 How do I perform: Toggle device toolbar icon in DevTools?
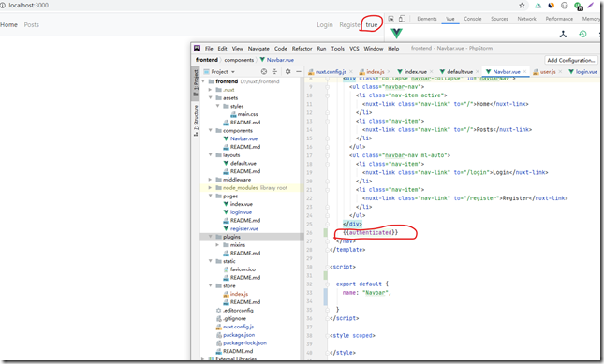point(402,19)
